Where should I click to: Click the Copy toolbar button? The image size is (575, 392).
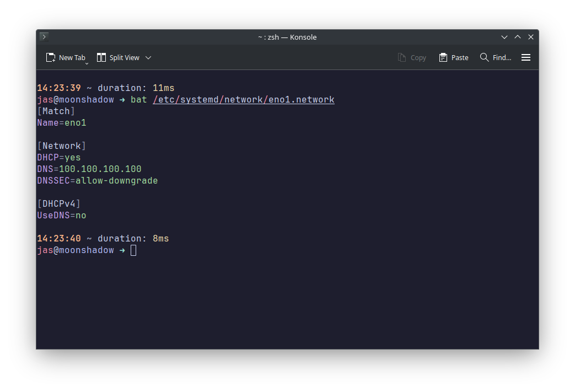412,57
